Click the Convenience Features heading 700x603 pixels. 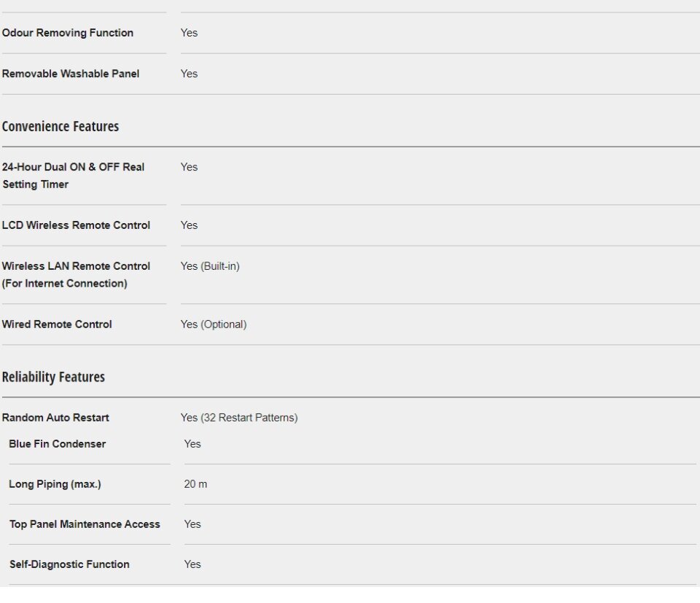coord(61,126)
